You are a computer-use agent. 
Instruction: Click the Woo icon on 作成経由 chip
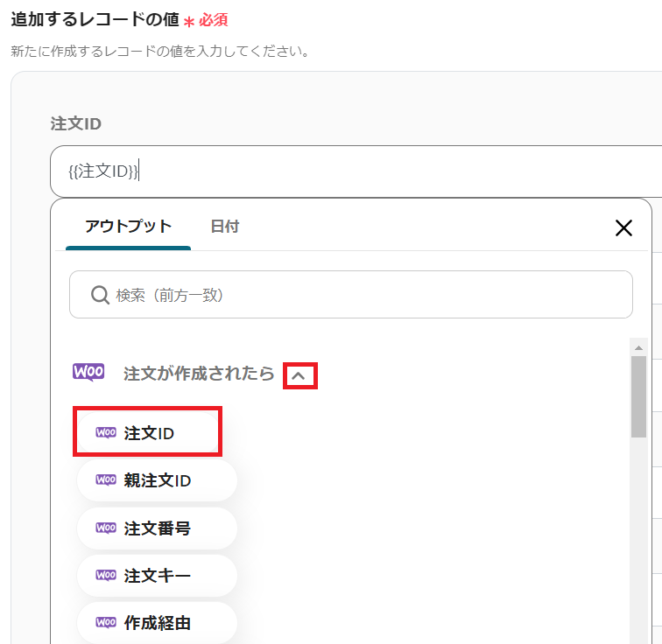point(106,623)
